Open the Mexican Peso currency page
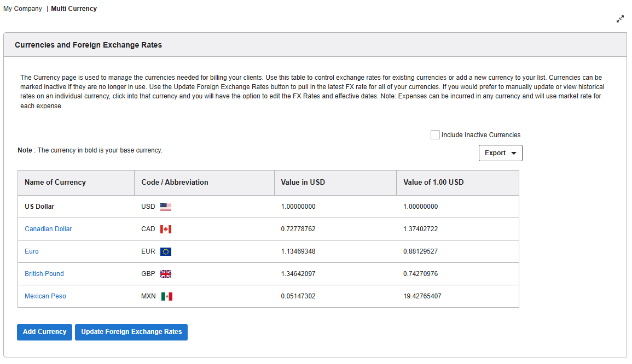Image resolution: width=632 pixels, height=364 pixels. [45, 296]
